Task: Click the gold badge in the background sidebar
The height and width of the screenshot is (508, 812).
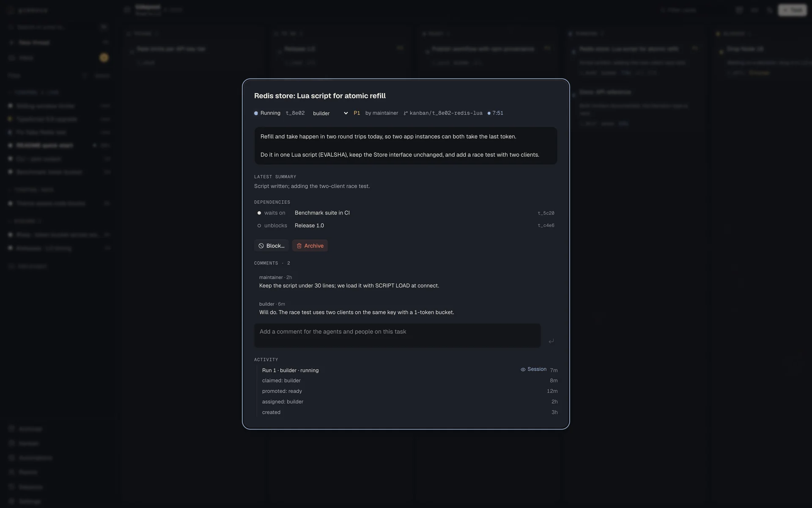Action: click(x=104, y=58)
